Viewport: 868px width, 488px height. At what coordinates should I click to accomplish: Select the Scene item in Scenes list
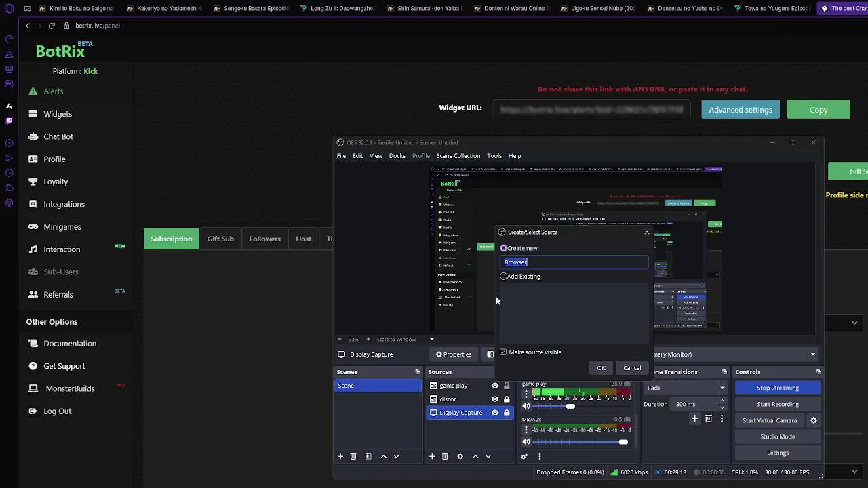378,386
